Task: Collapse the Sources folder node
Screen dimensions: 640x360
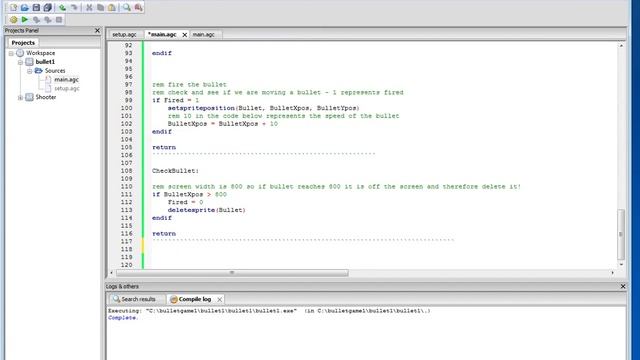Action: 29,71
